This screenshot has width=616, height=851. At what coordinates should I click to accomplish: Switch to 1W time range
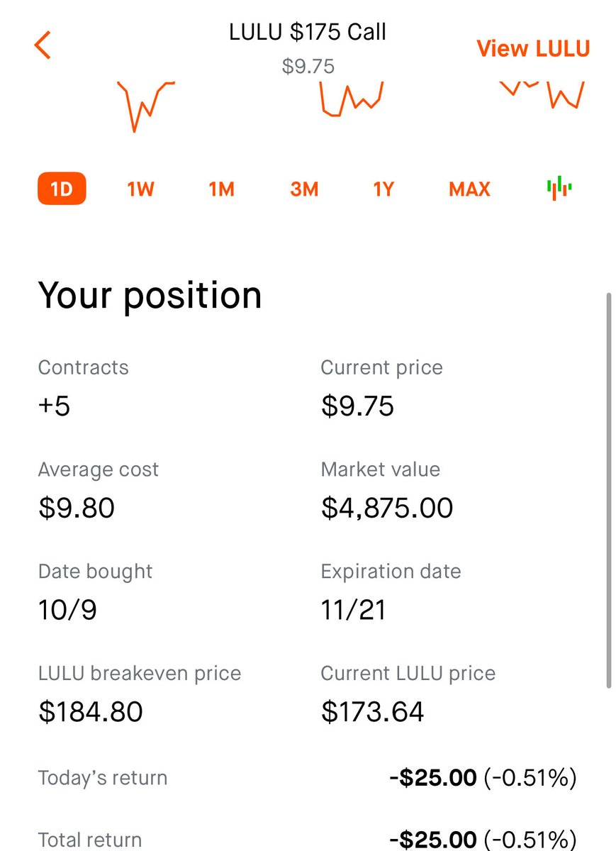tap(140, 189)
